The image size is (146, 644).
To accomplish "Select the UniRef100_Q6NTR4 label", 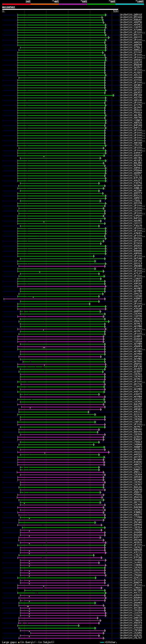I will (131, 45).
